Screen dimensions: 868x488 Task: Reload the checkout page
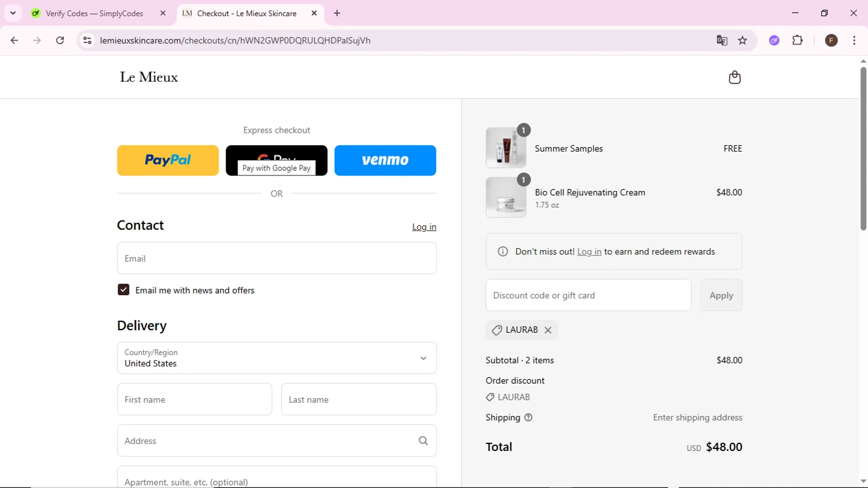(x=60, y=41)
